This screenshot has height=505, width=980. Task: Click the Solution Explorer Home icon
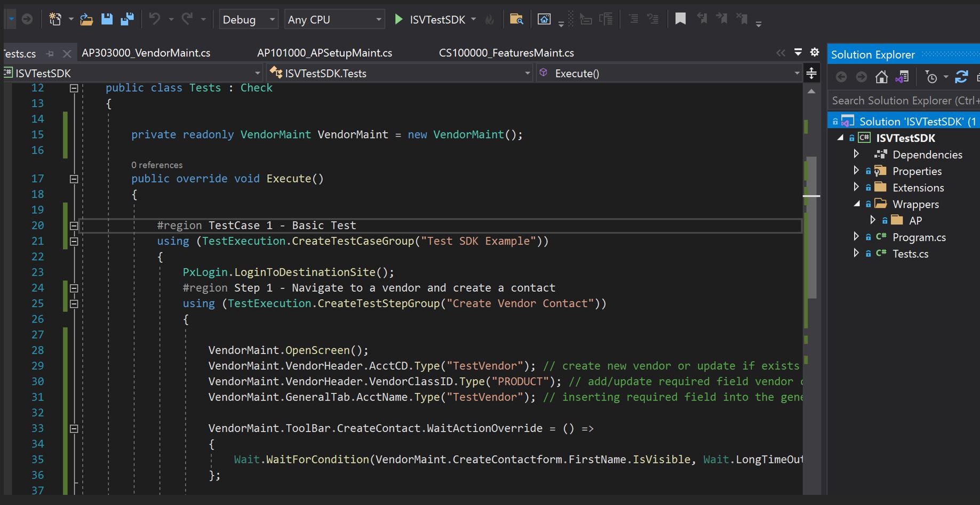coord(881,77)
